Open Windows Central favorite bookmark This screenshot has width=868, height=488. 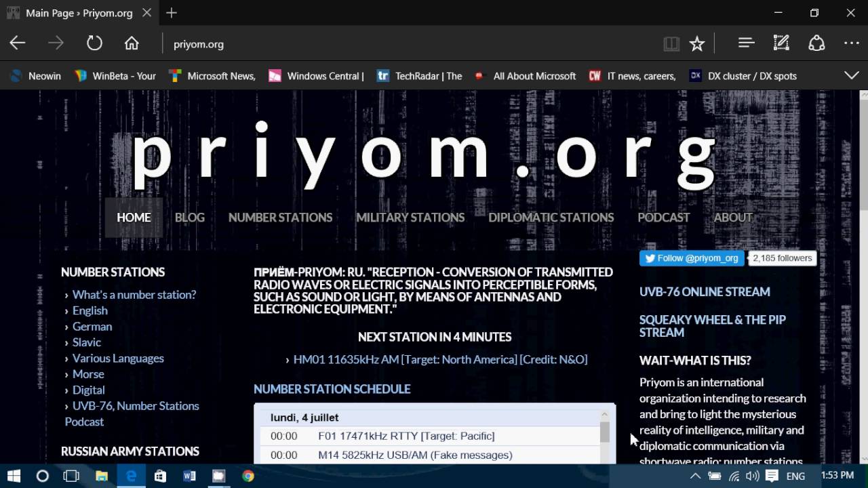tap(317, 76)
